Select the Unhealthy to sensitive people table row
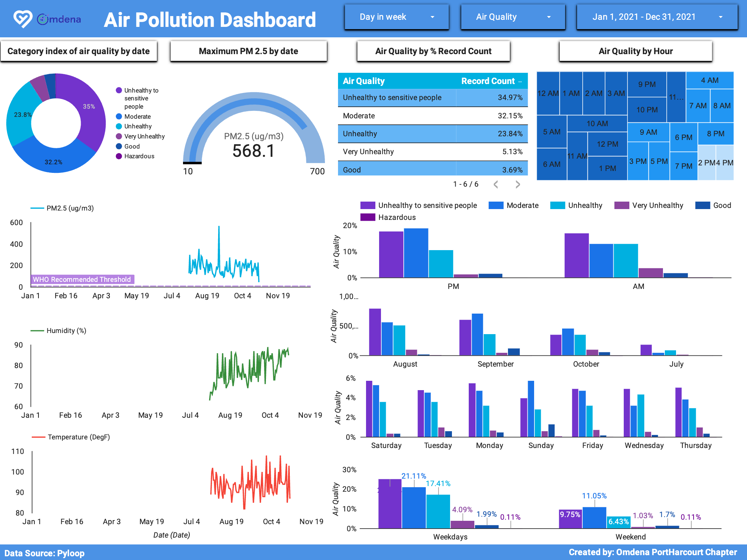Image resolution: width=747 pixels, height=560 pixels. point(433,98)
